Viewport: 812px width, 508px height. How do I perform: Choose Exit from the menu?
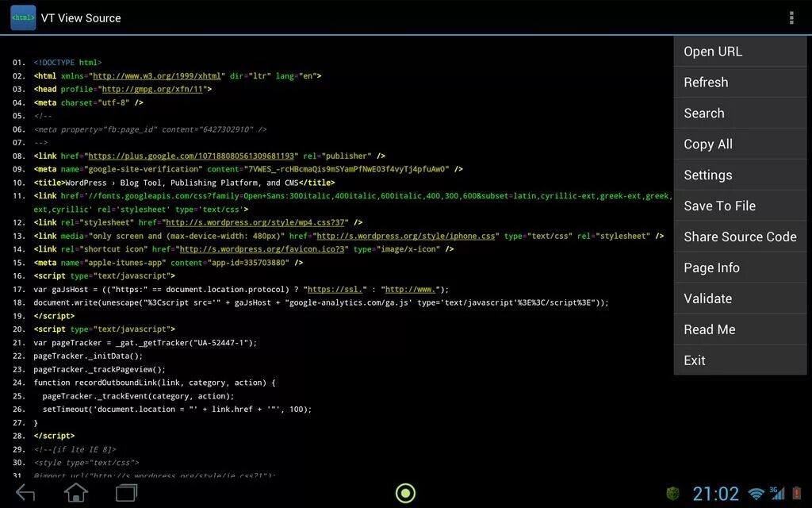tap(740, 360)
